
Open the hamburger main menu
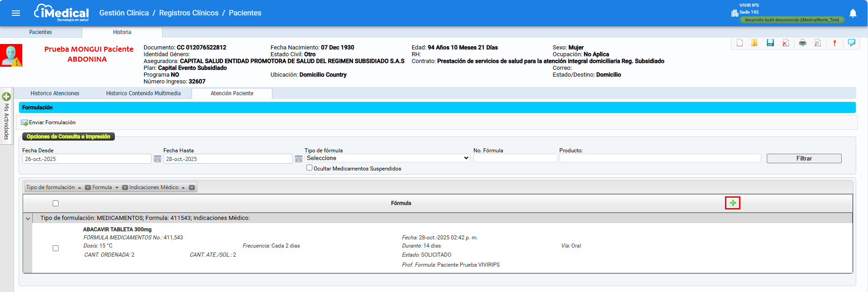coord(16,13)
